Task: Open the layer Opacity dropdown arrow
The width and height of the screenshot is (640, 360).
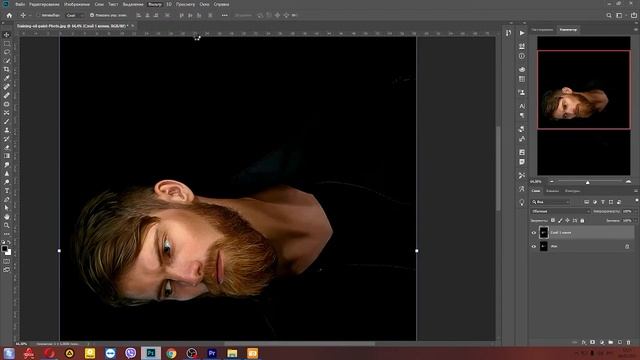Action: click(x=635, y=211)
